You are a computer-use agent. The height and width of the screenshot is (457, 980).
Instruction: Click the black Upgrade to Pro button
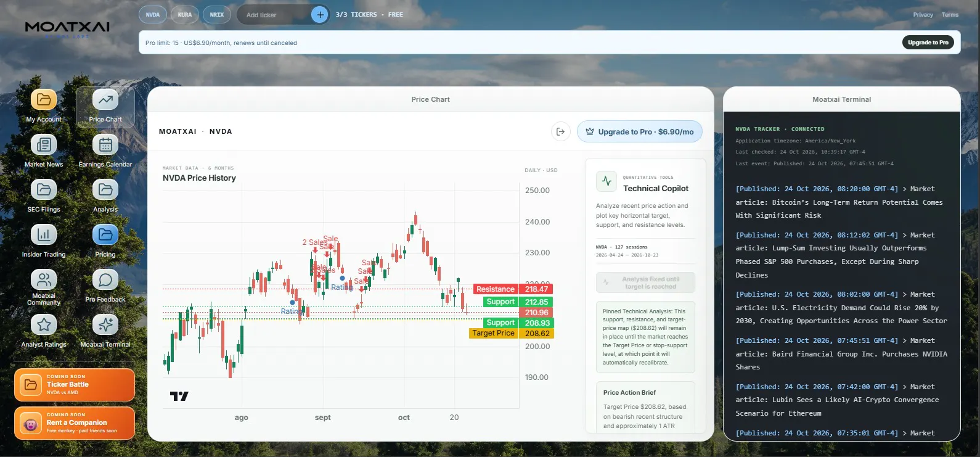coord(928,43)
